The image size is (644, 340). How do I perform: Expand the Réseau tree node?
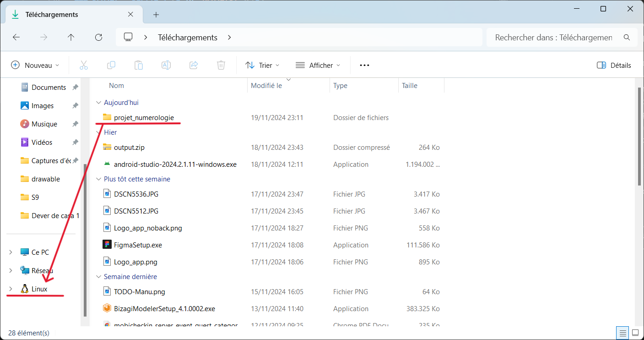tap(11, 271)
